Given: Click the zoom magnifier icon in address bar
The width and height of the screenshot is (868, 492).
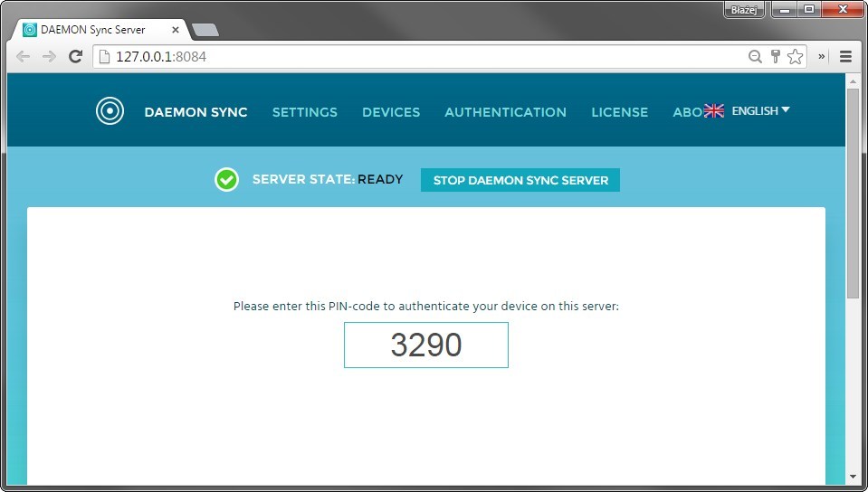Looking at the screenshot, I should [755, 56].
